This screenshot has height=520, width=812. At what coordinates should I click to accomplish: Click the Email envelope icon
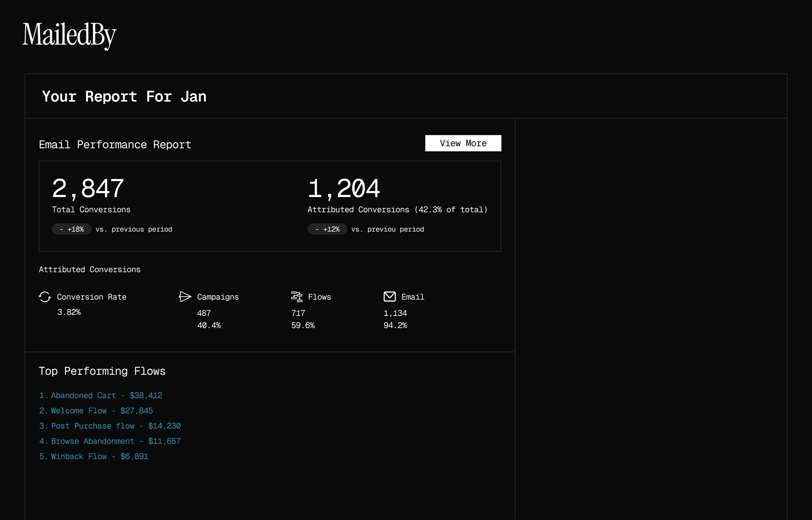[390, 297]
